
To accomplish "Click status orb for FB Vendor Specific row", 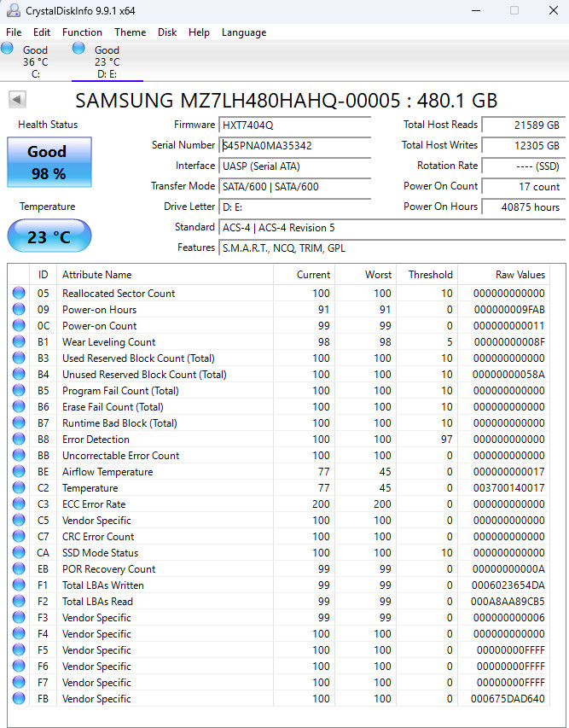I will point(19,698).
